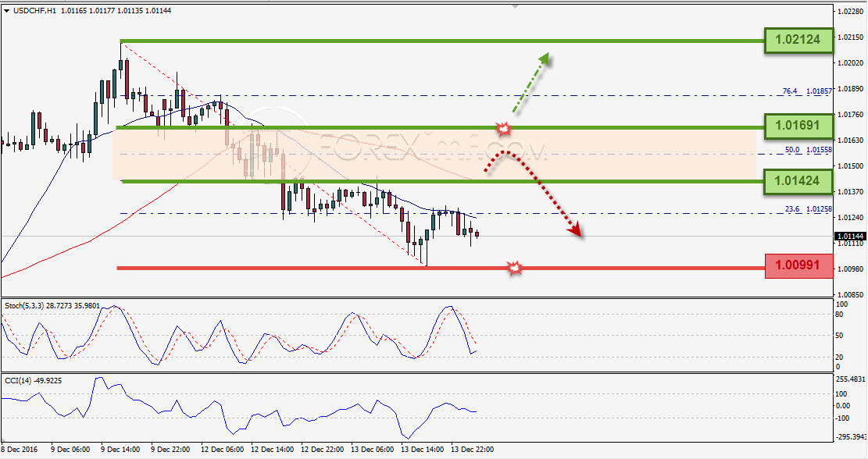Click Stochastic scale level 80
Screen dimensions: 868x459
pyautogui.click(x=839, y=315)
